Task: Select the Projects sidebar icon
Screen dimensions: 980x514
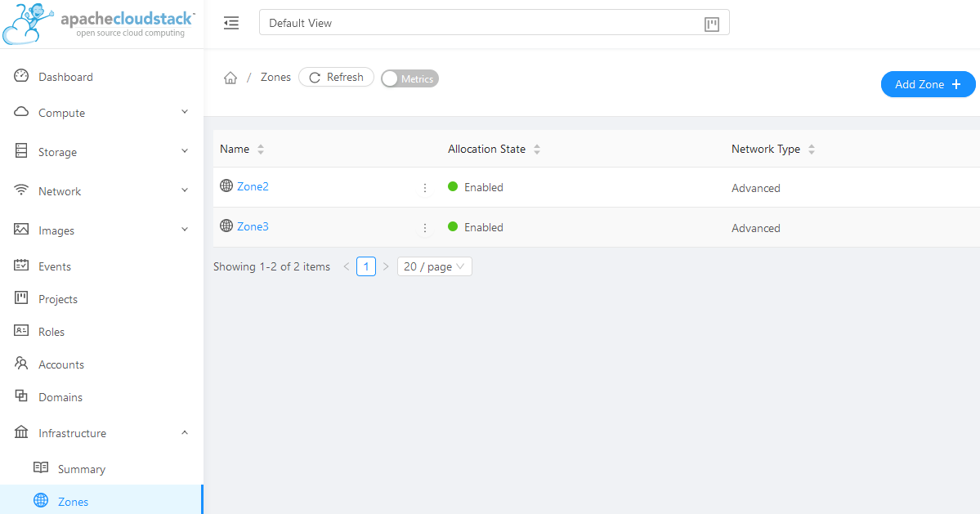Action: [20, 298]
